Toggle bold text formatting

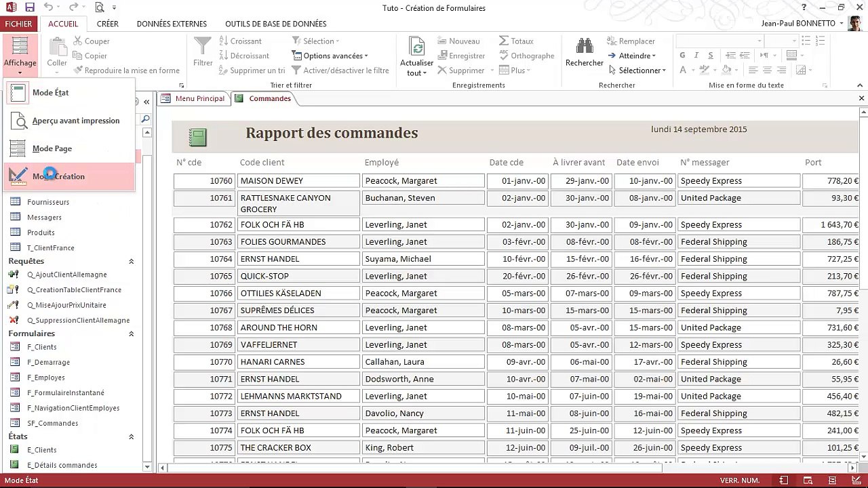682,56
